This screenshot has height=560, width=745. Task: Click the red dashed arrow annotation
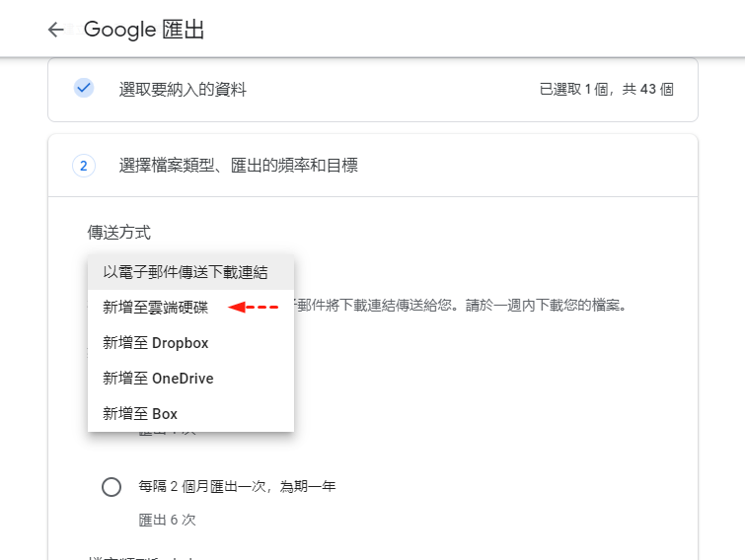click(254, 308)
